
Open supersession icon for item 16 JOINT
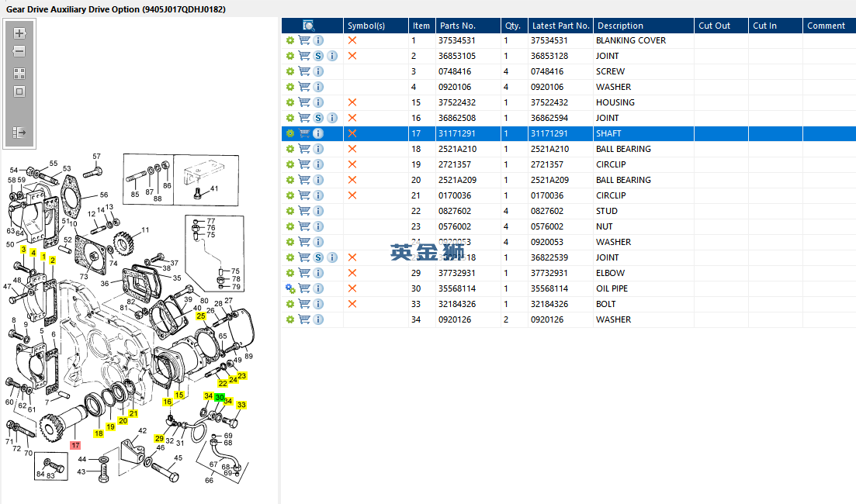tap(318, 118)
